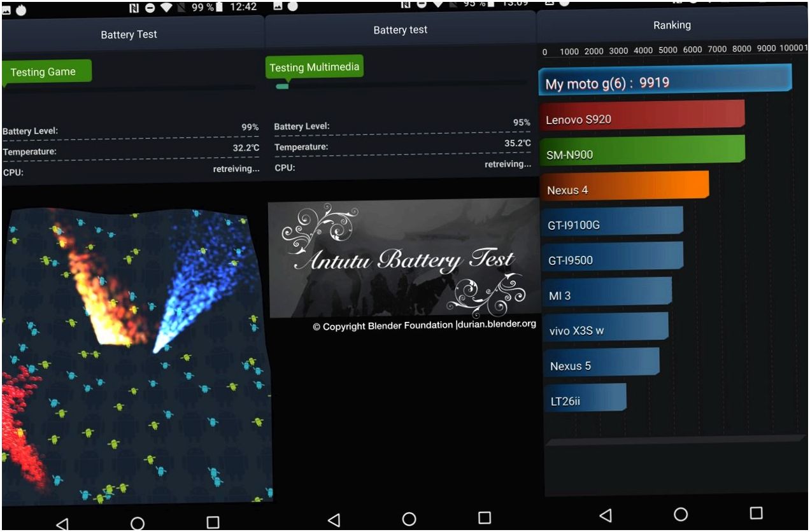
Task: Tap the NFC icon in left status bar
Action: [134, 8]
